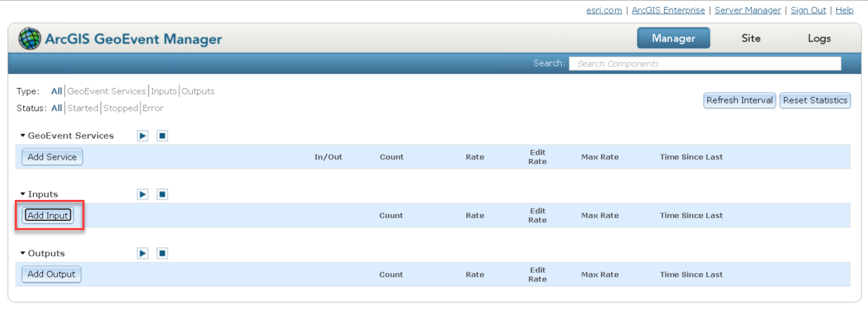Stop all Outputs with stop icon

pyautogui.click(x=162, y=253)
